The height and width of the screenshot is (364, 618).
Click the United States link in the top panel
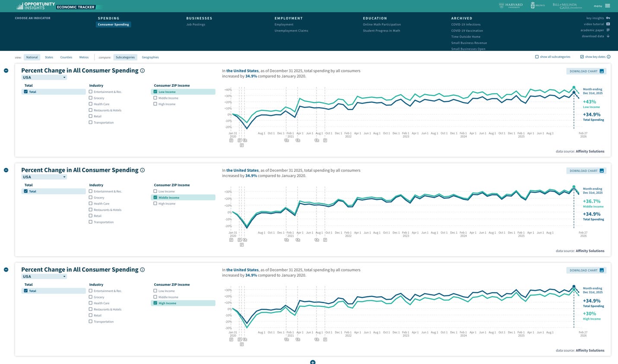[x=242, y=71]
